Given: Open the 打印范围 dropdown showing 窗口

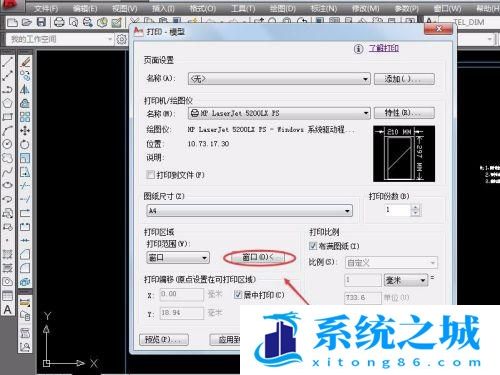Looking at the screenshot, I should (178, 258).
